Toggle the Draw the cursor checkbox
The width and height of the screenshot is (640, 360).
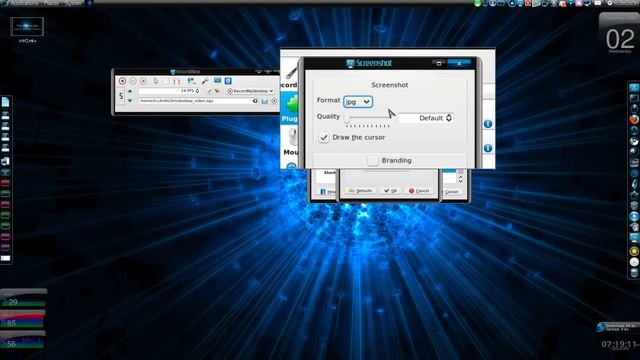click(324, 138)
